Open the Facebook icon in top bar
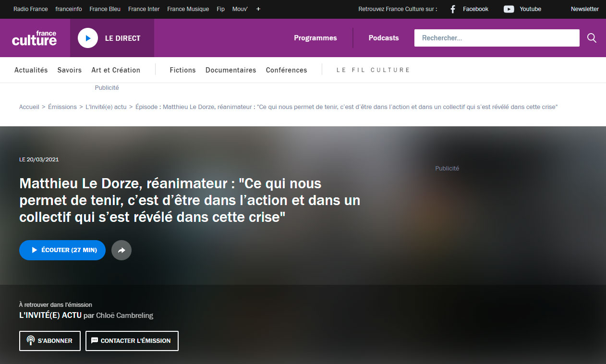606x364 pixels. tap(452, 9)
